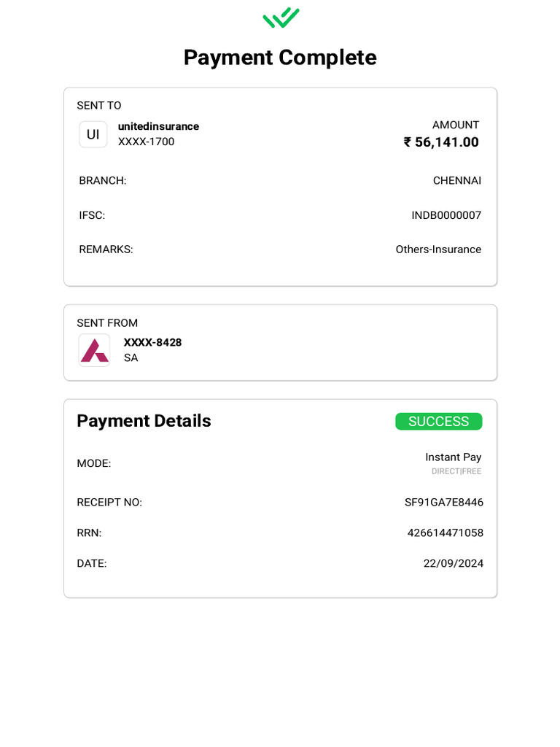Click receipt number SF91GA7E8446

click(444, 502)
